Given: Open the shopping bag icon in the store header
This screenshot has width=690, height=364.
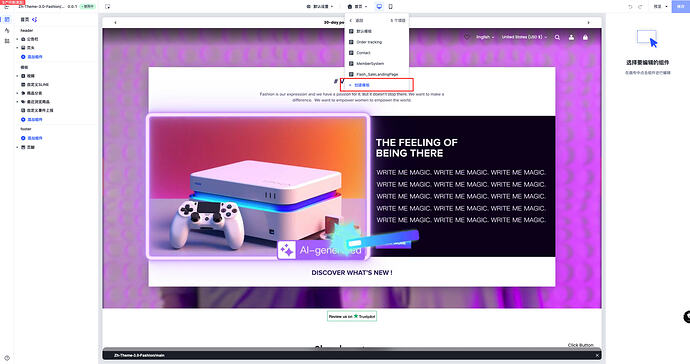Looking at the screenshot, I should [585, 37].
